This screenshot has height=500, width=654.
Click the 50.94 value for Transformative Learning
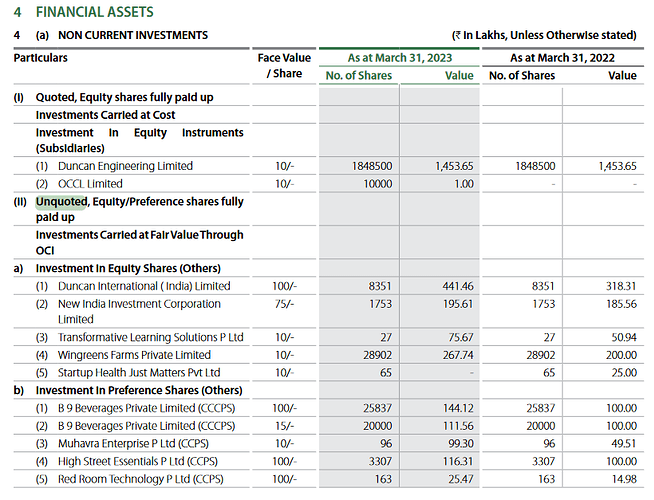coord(624,337)
